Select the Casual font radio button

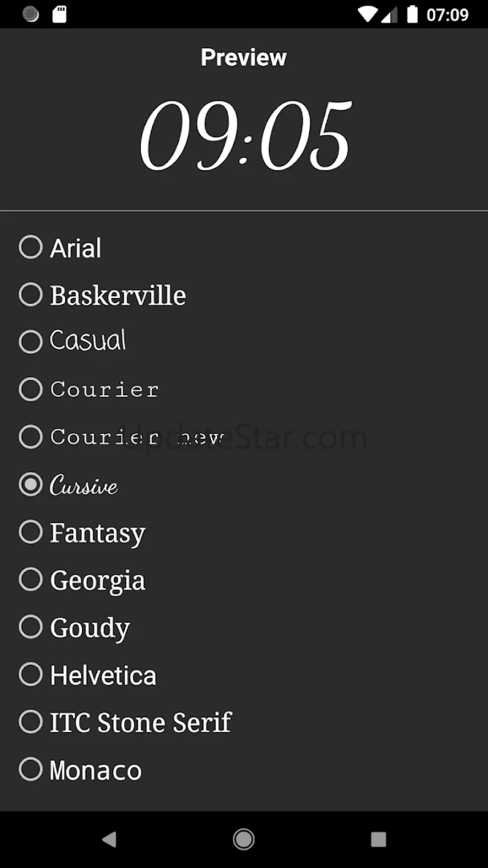pyautogui.click(x=31, y=342)
